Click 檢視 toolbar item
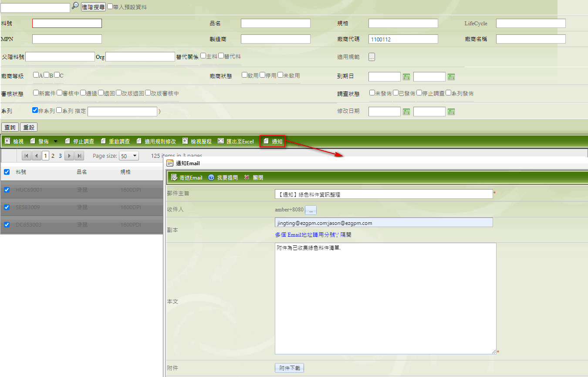 pos(14,141)
